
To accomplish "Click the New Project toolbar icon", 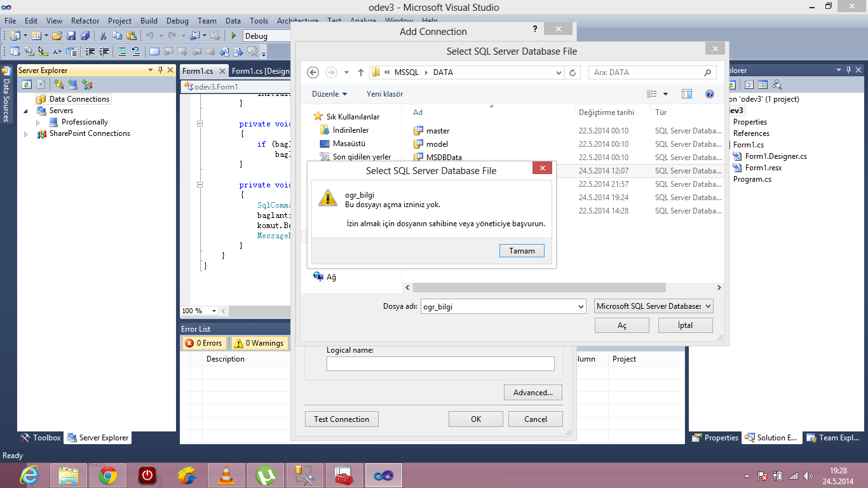I will [15, 36].
